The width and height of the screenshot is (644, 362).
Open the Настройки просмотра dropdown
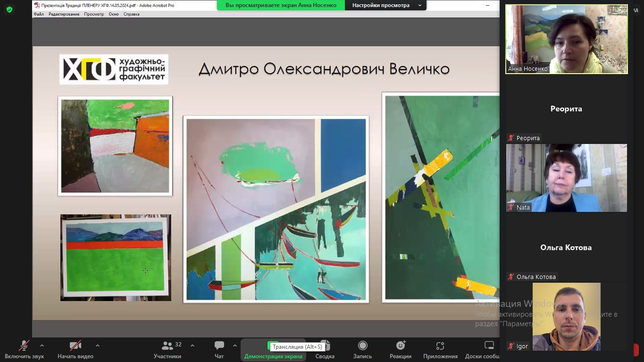click(385, 5)
